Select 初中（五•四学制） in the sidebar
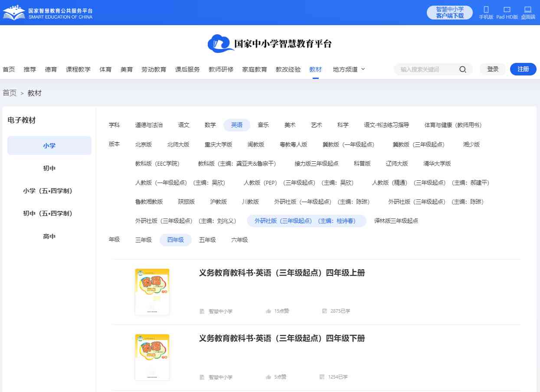This screenshot has width=540, height=392. (x=49, y=213)
